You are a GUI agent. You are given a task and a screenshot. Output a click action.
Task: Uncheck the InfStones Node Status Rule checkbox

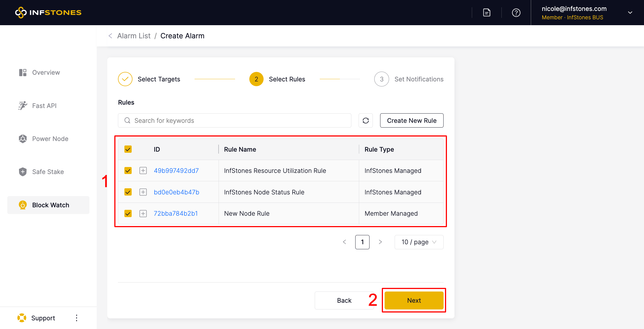(x=128, y=192)
